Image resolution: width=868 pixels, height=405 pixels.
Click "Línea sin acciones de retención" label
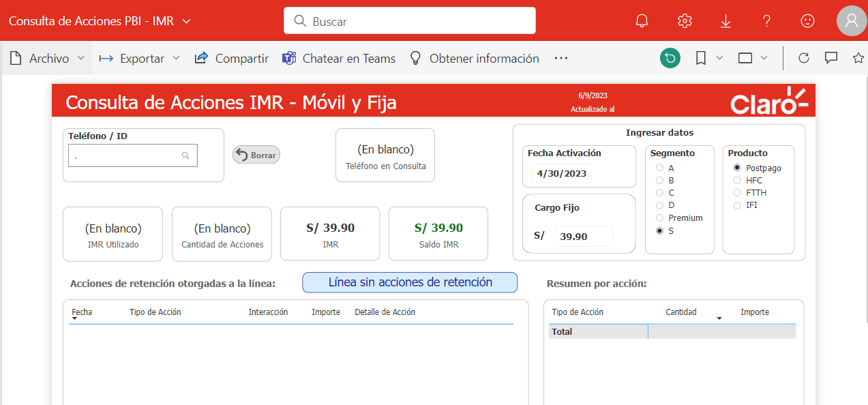(x=410, y=282)
